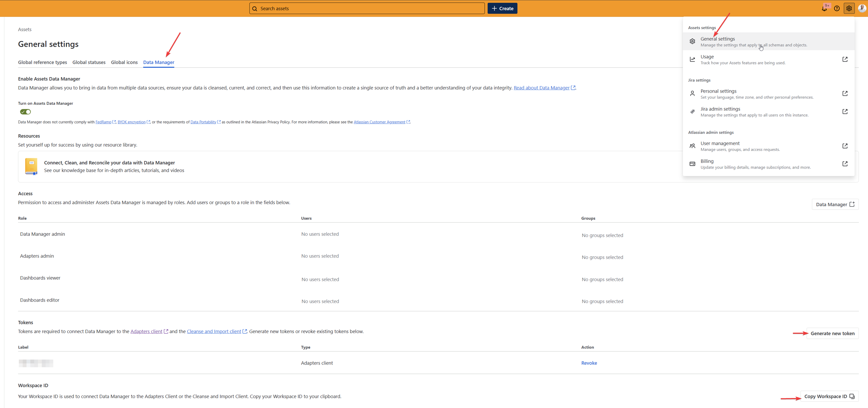Click the Billing card icon
868x408 pixels.
point(692,164)
